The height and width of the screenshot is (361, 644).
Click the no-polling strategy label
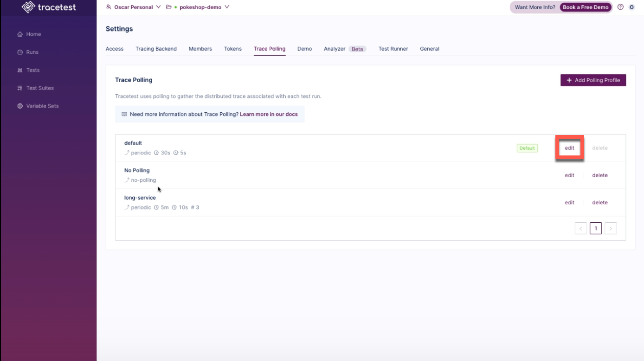click(143, 180)
